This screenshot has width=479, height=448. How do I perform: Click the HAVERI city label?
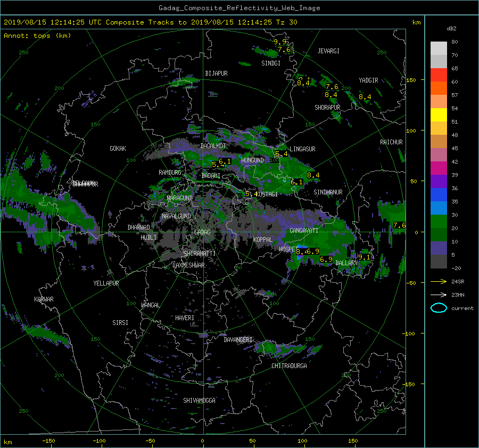coord(185,318)
